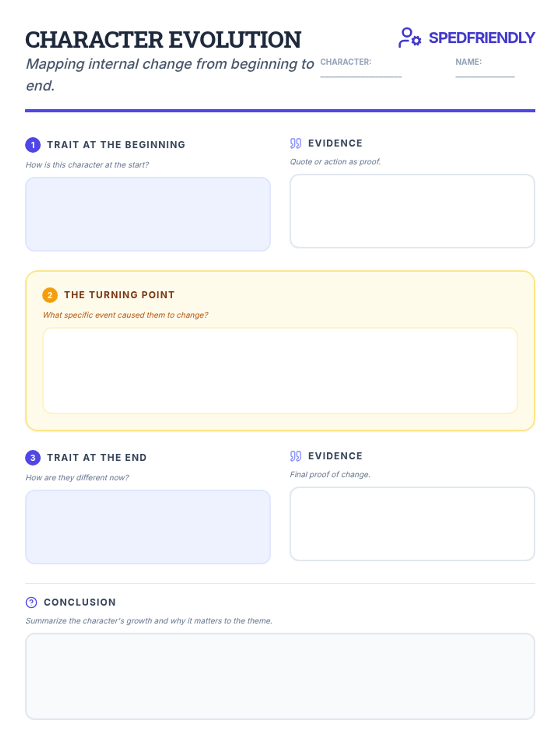Click inside the Trait at the Beginning box
This screenshot has height=747, width=560.
148,214
